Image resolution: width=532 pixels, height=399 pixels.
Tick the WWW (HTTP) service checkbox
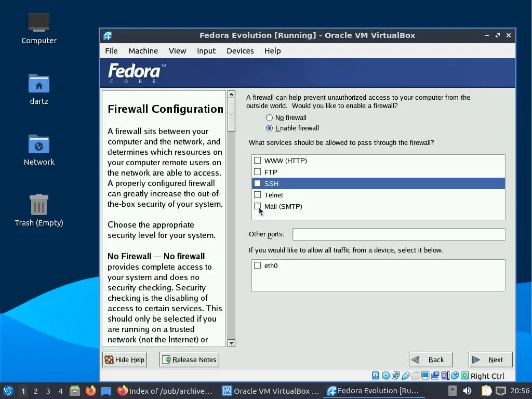258,160
